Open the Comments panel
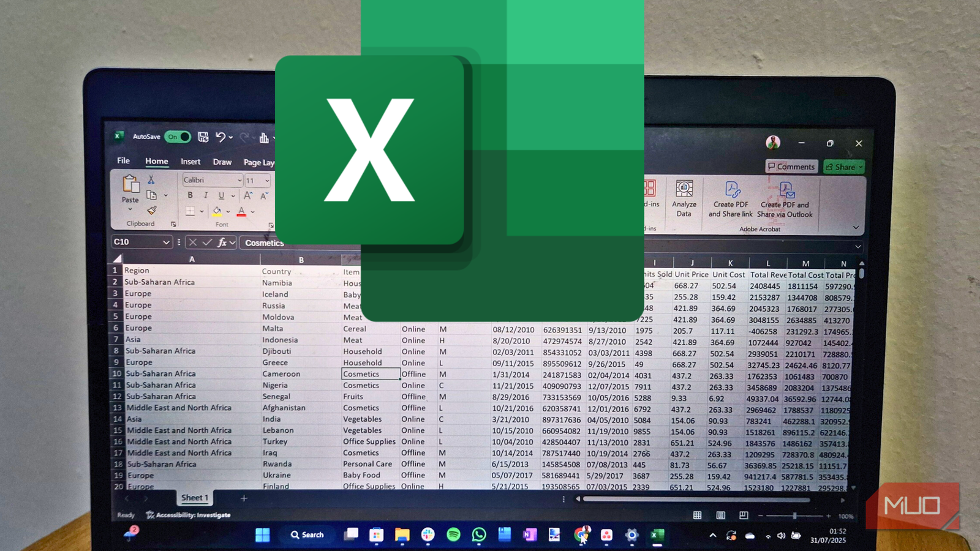The image size is (980, 551). pos(791,167)
